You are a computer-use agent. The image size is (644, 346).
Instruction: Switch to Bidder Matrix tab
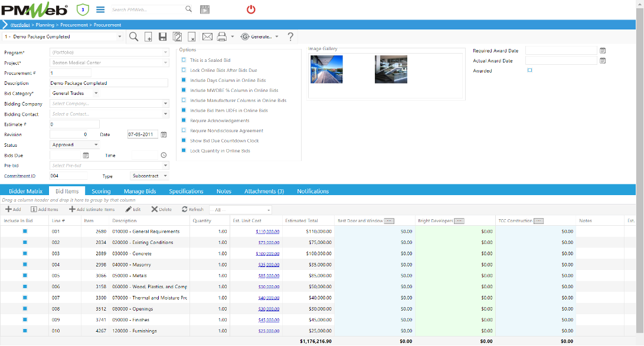tap(25, 191)
